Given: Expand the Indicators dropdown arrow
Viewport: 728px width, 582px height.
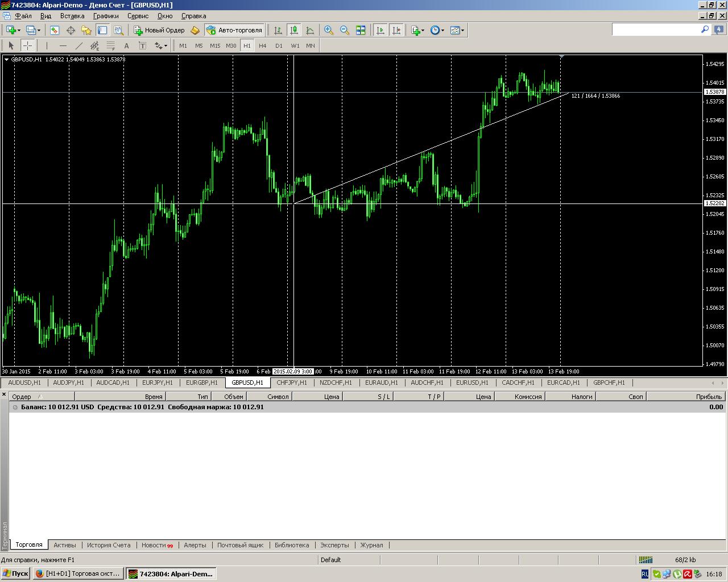Looking at the screenshot, I should [423, 31].
